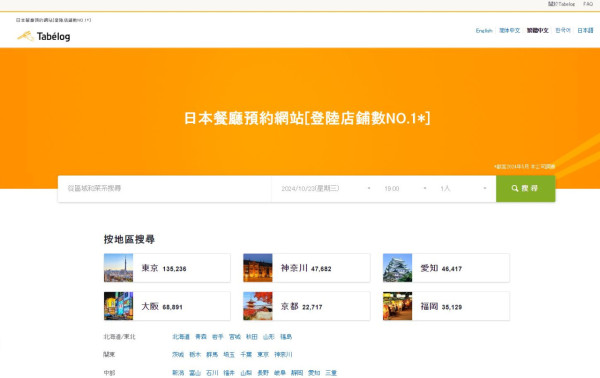Click the Tabelog logo
This screenshot has width=600, height=378.
(x=44, y=36)
